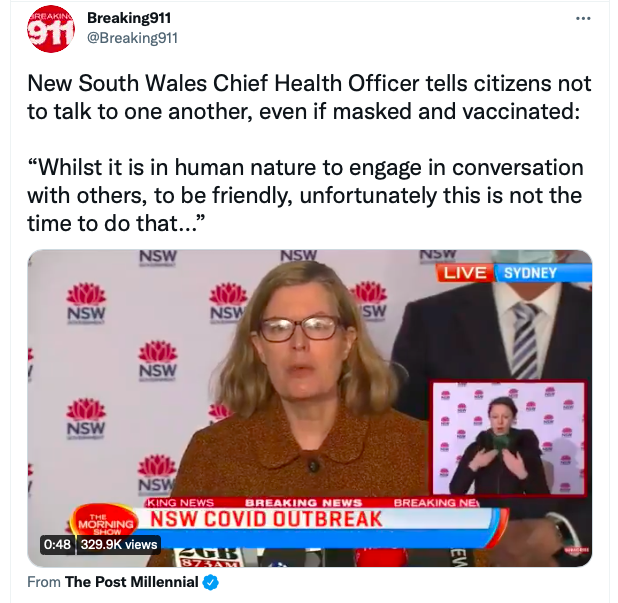Visit the @Breaking911 handle link
The image size is (618, 603).
coord(132,38)
